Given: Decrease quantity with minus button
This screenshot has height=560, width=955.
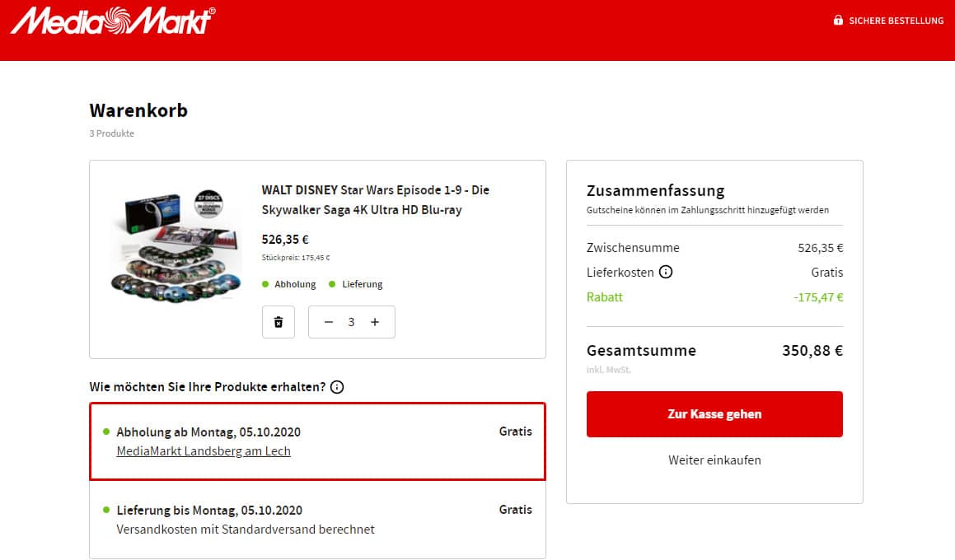Looking at the screenshot, I should click(x=328, y=322).
